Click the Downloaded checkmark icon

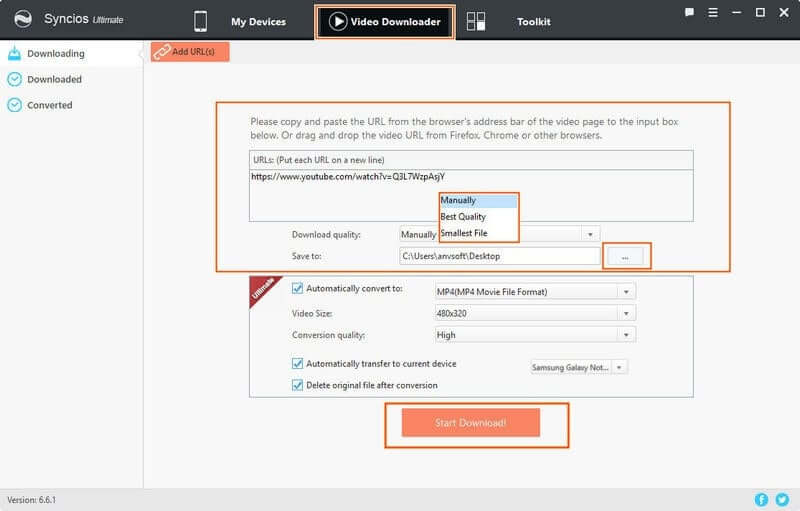click(14, 79)
